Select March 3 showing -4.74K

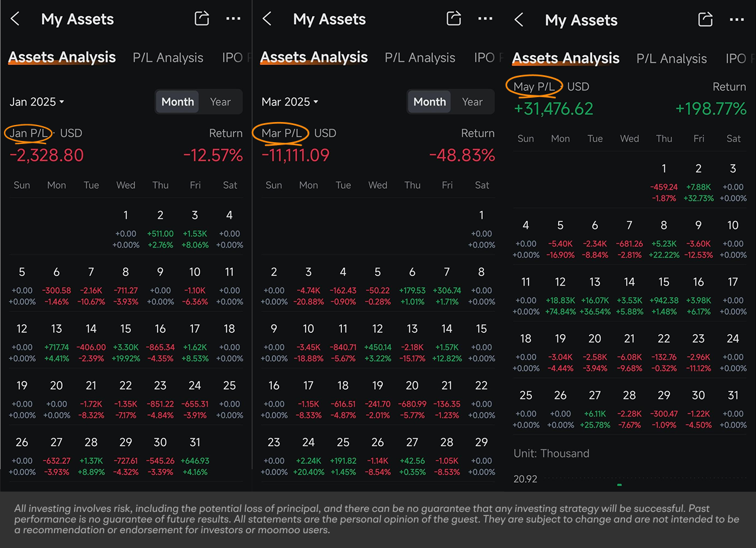(x=308, y=286)
